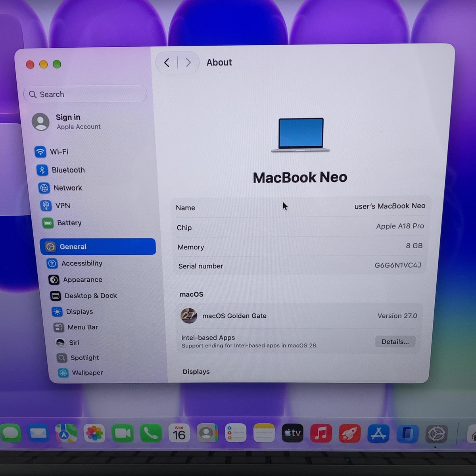Go forward with the forward arrow
This screenshot has width=476, height=476.
188,63
